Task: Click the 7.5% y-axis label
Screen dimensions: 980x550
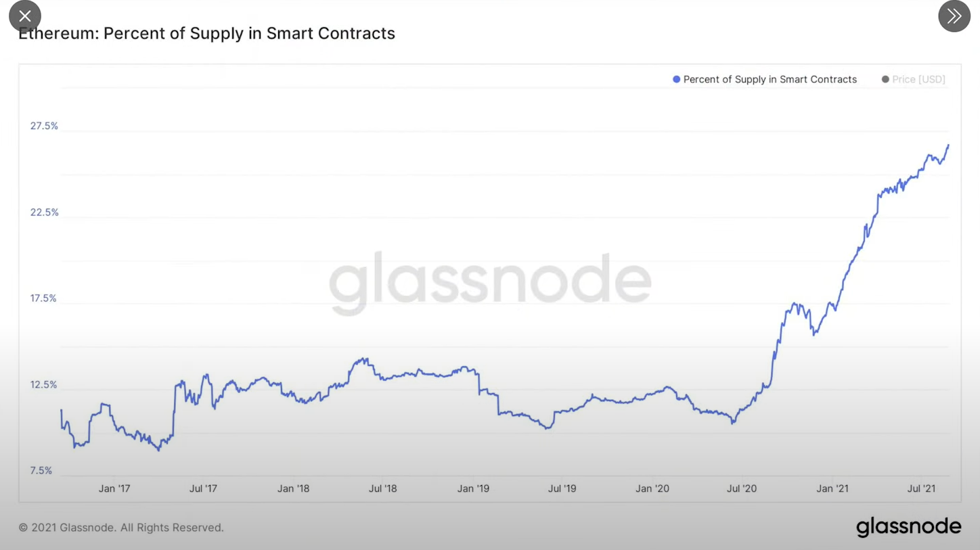Action: coord(41,471)
